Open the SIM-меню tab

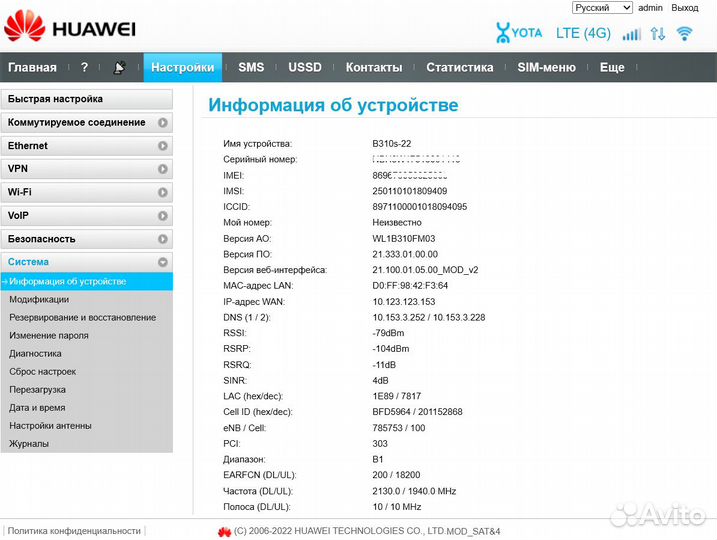pyautogui.click(x=546, y=67)
